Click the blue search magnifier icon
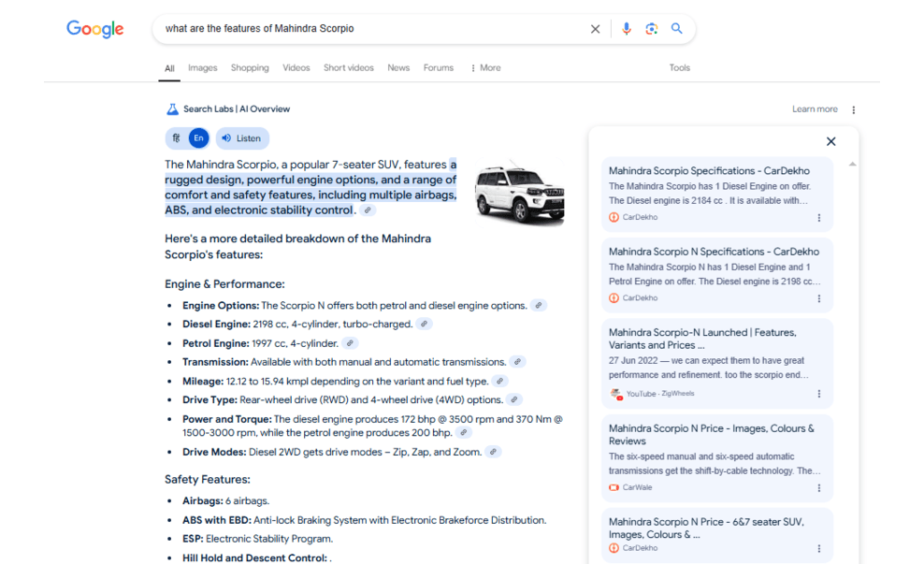The width and height of the screenshot is (924, 564). tap(677, 29)
